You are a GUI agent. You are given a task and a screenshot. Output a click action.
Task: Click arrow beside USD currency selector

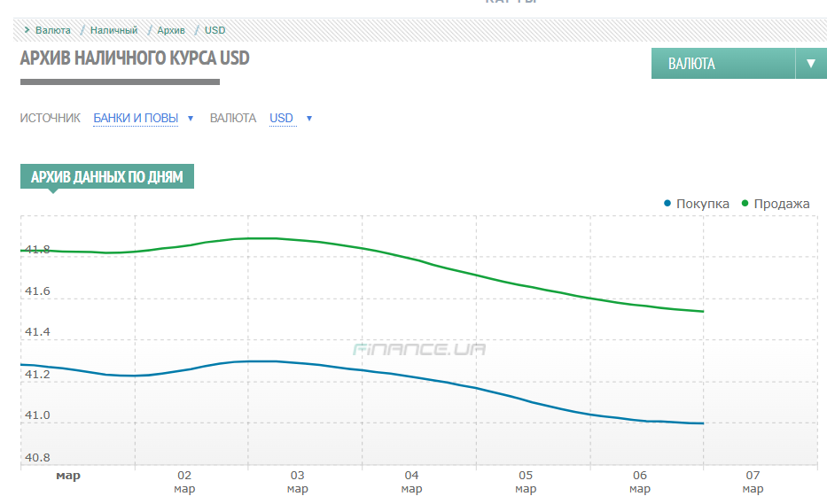click(309, 119)
